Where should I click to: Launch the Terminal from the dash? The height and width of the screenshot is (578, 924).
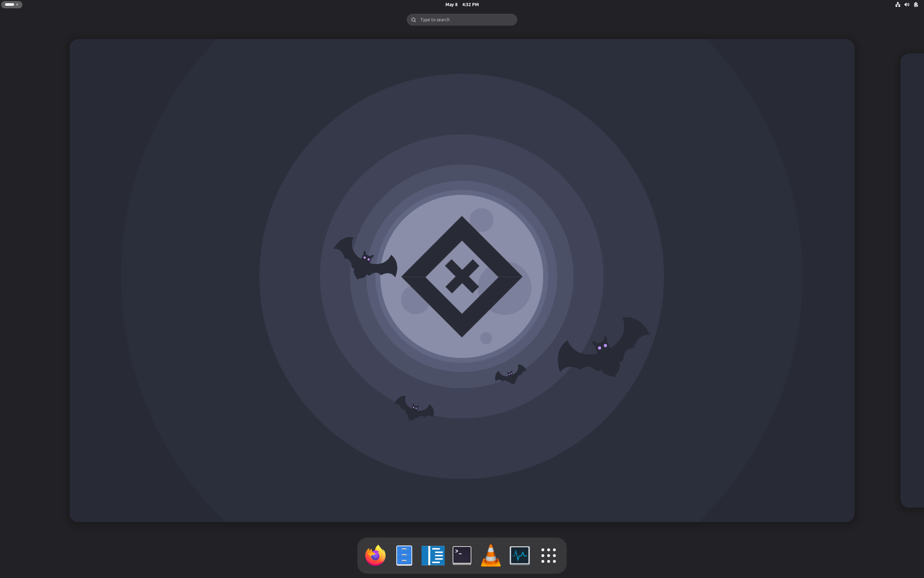[x=462, y=556]
